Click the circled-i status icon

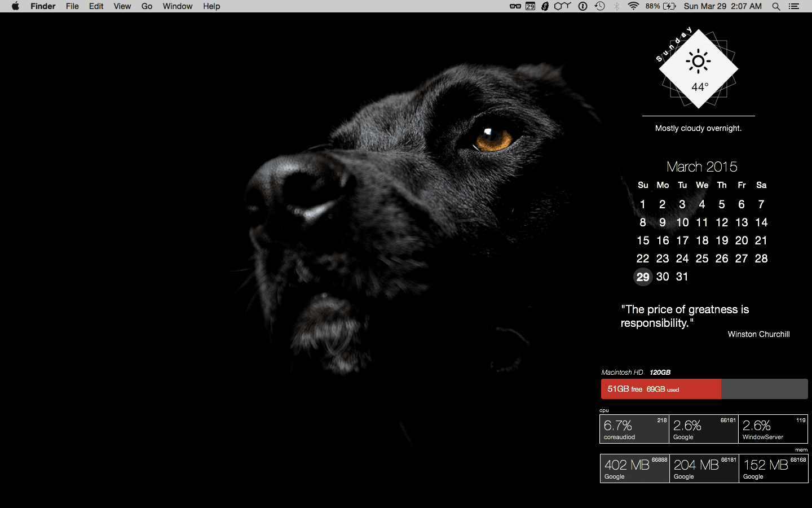click(582, 6)
